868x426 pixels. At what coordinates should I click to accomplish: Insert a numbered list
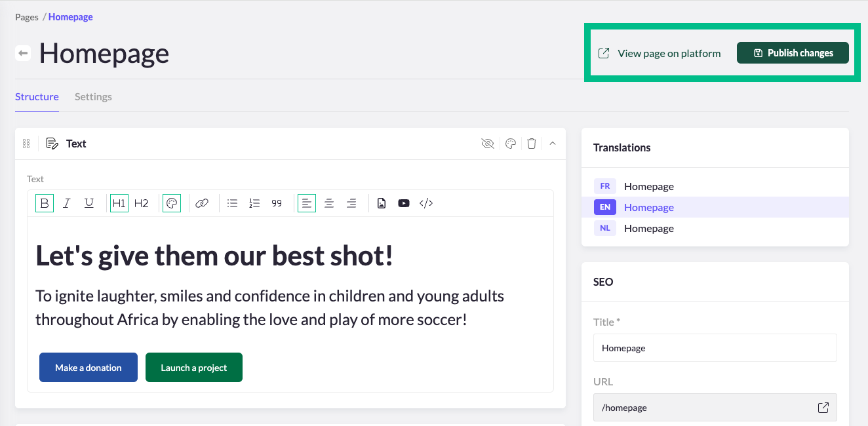[x=254, y=203]
